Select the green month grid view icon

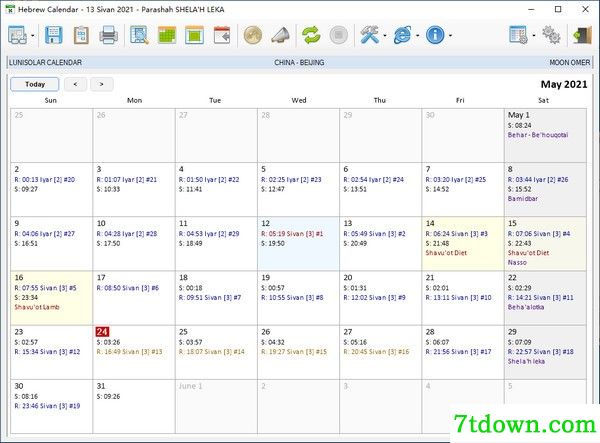tap(167, 35)
